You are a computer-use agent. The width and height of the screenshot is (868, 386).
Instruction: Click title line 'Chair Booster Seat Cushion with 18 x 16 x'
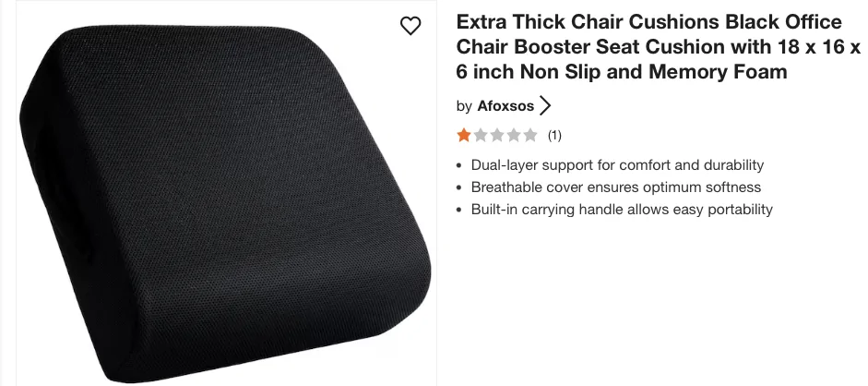(x=659, y=47)
